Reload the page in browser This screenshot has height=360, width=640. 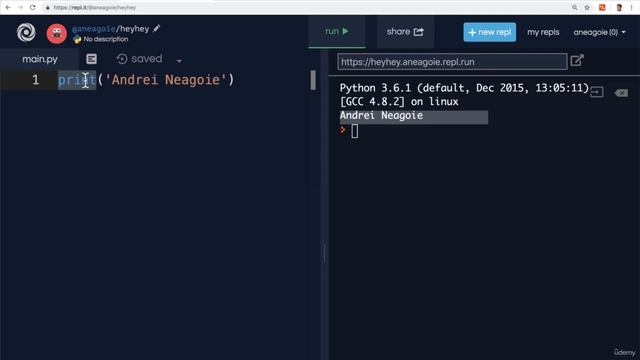(x=33, y=7)
